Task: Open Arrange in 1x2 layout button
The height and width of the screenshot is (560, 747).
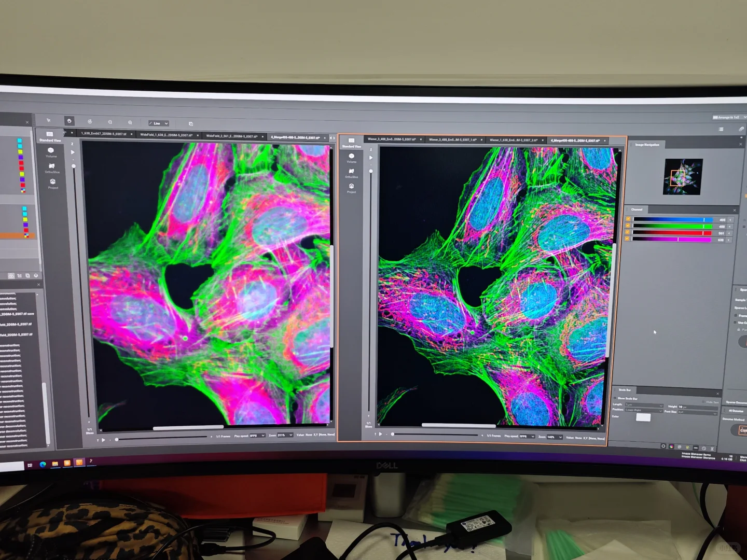Action: [729, 118]
